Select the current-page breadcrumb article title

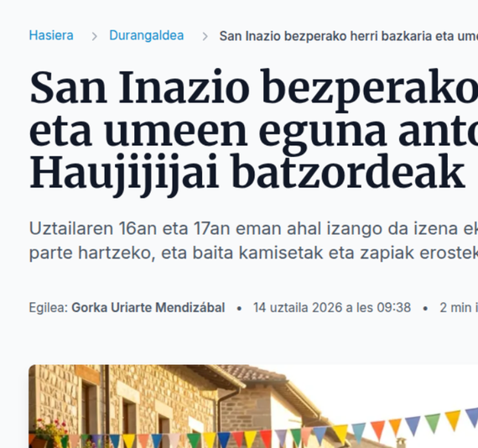(x=349, y=36)
